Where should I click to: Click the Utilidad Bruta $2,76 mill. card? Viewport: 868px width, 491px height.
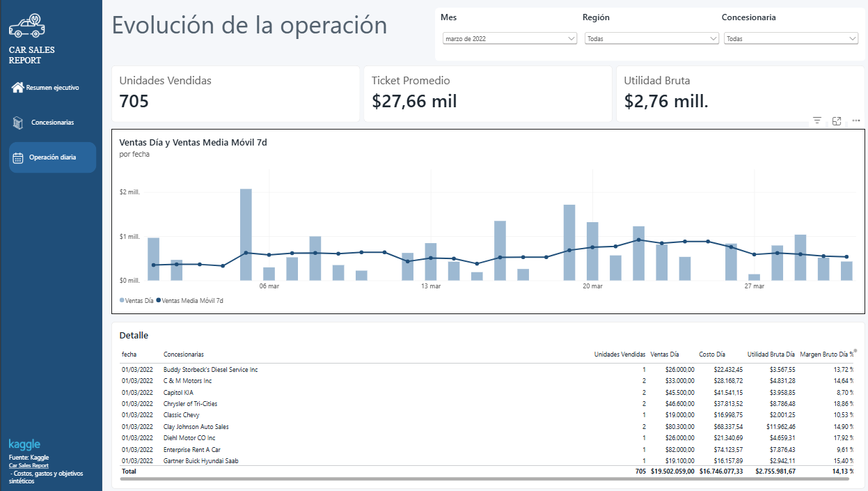tap(739, 94)
